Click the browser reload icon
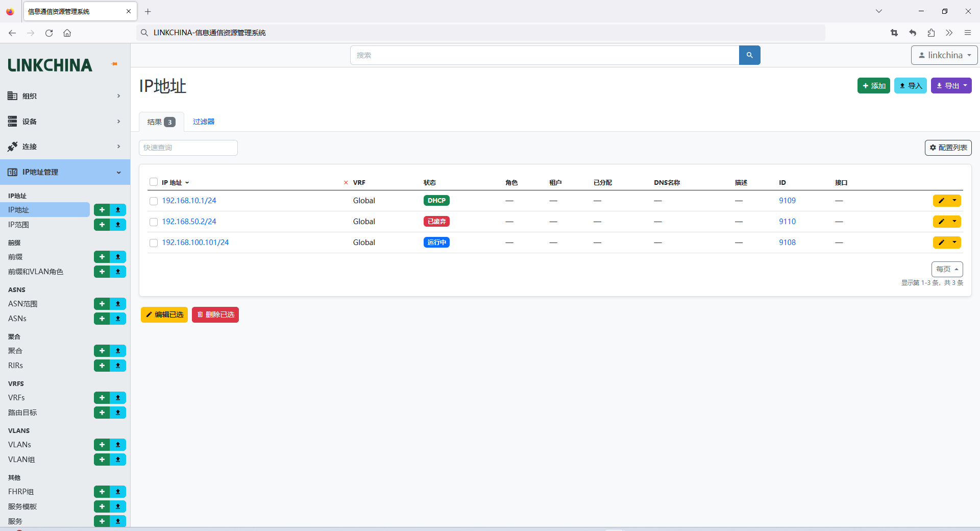980x531 pixels. click(49, 33)
